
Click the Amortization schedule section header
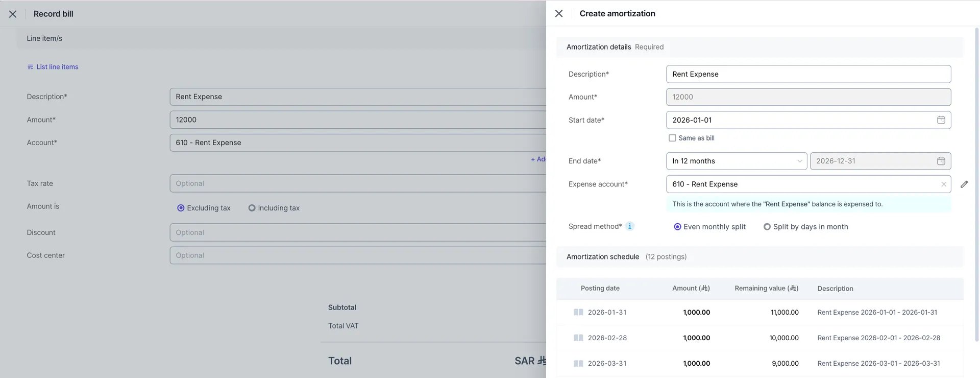(759, 257)
